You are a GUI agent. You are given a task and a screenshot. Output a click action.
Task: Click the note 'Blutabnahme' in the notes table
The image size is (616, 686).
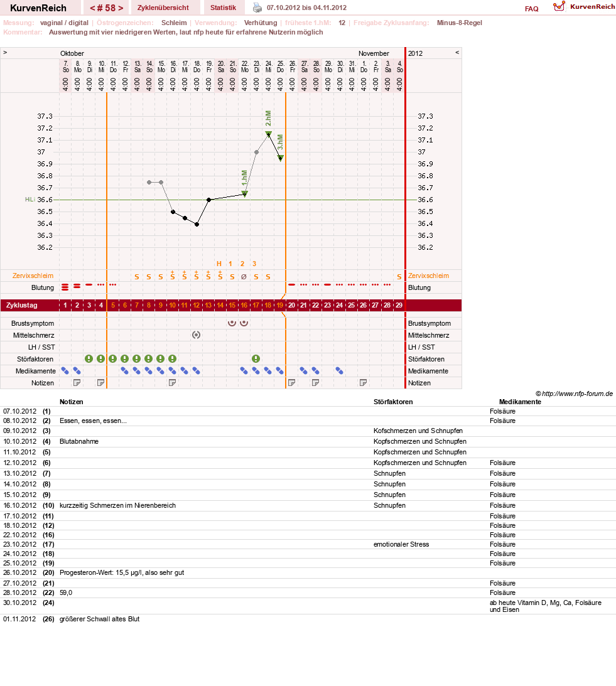79,441
